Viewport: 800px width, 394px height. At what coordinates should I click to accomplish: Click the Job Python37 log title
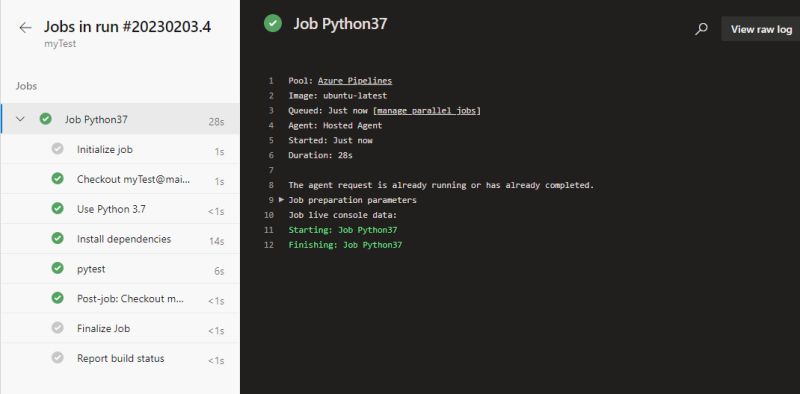tap(340, 24)
